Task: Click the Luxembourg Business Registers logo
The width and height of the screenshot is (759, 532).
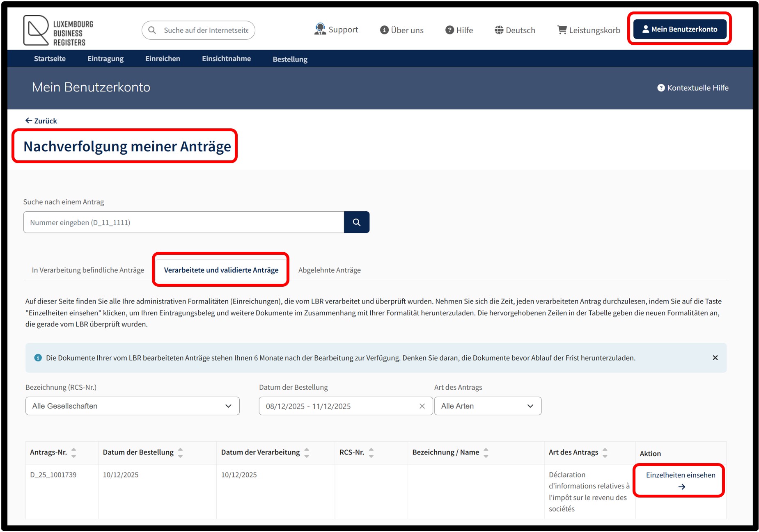Action: [x=58, y=30]
